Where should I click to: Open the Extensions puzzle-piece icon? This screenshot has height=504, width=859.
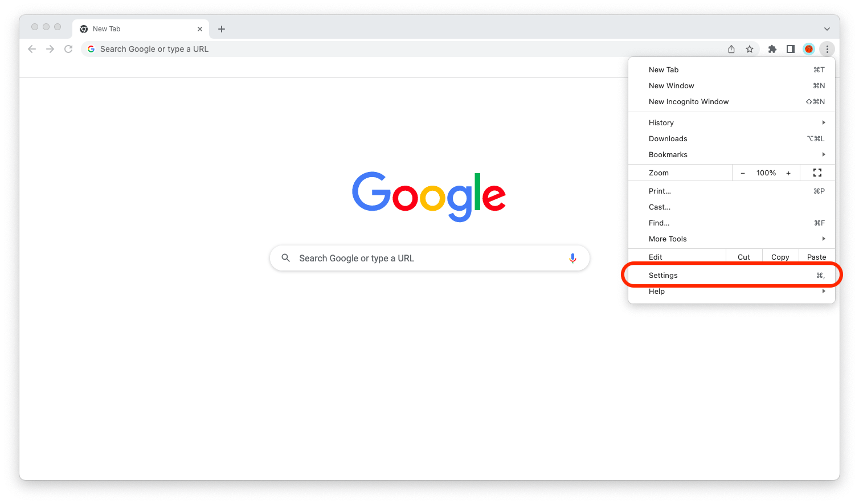pyautogui.click(x=772, y=49)
